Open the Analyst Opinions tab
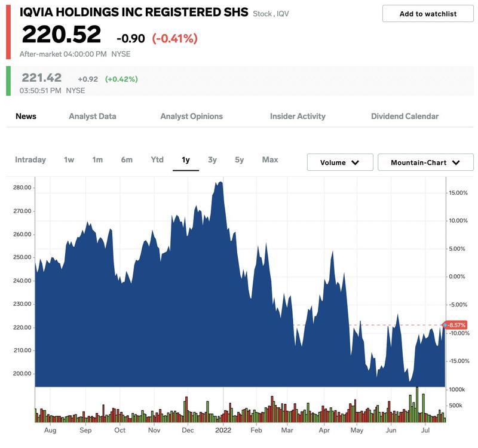 pos(191,116)
